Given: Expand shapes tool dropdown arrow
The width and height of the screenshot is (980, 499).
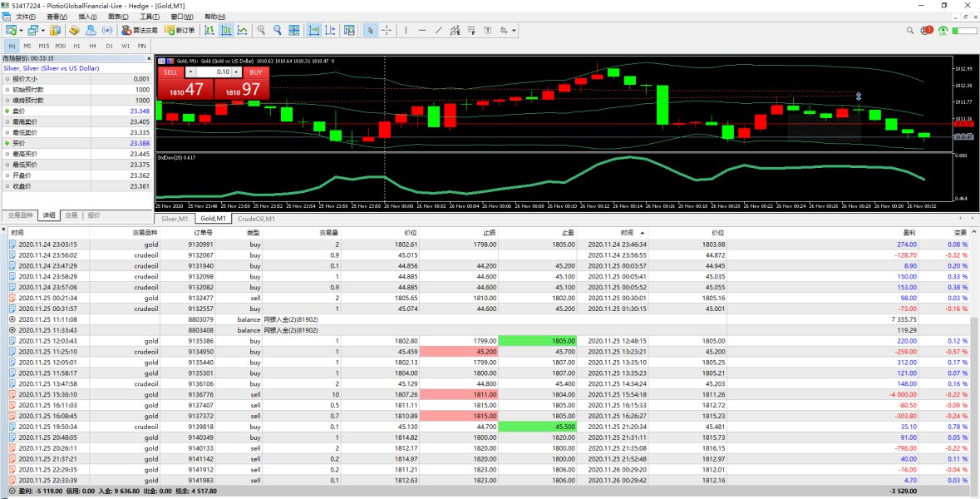Looking at the screenshot, I should pos(513,30).
